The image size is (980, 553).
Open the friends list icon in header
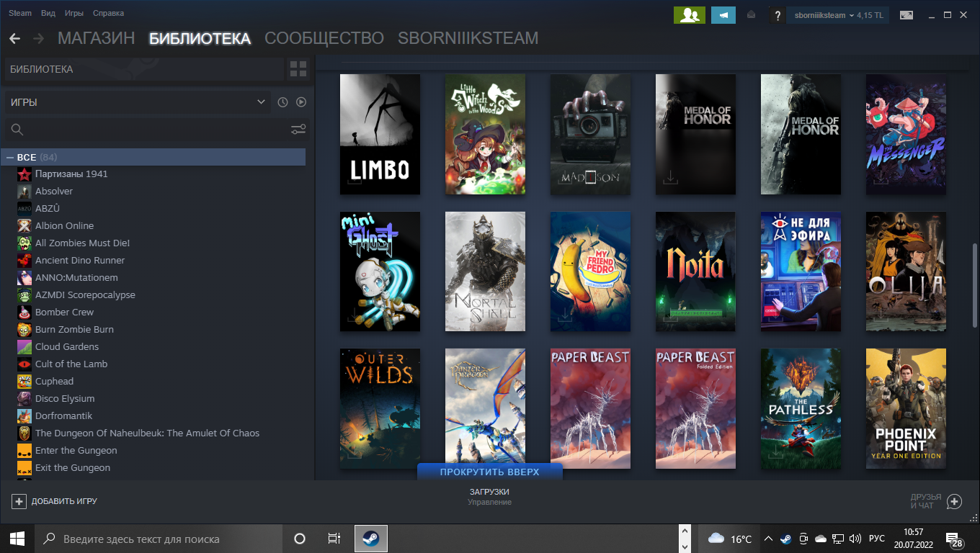click(x=689, y=15)
